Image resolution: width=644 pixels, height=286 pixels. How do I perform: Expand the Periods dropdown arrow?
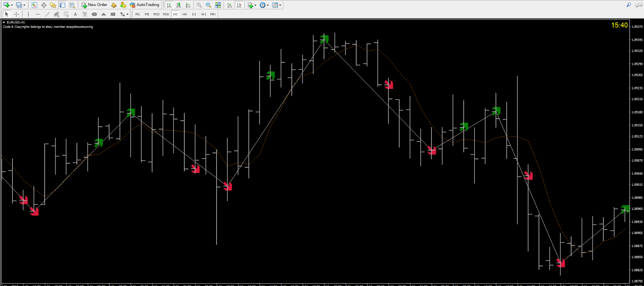click(x=268, y=5)
